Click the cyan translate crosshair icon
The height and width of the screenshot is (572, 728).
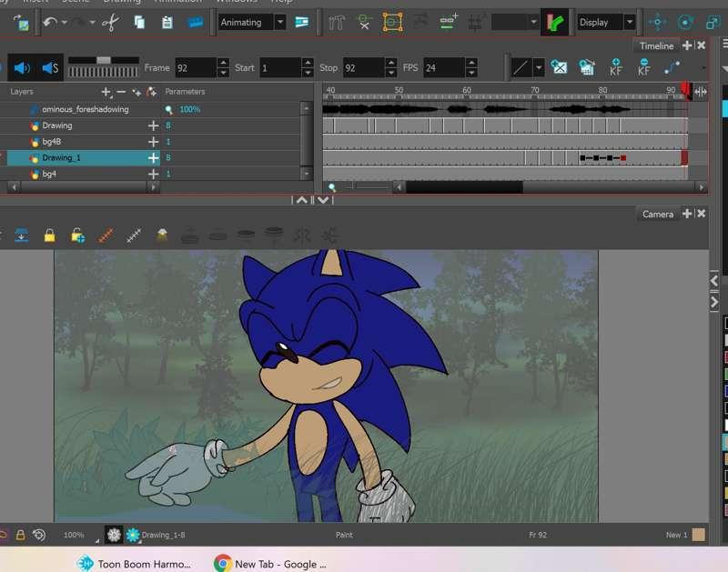[x=657, y=22]
